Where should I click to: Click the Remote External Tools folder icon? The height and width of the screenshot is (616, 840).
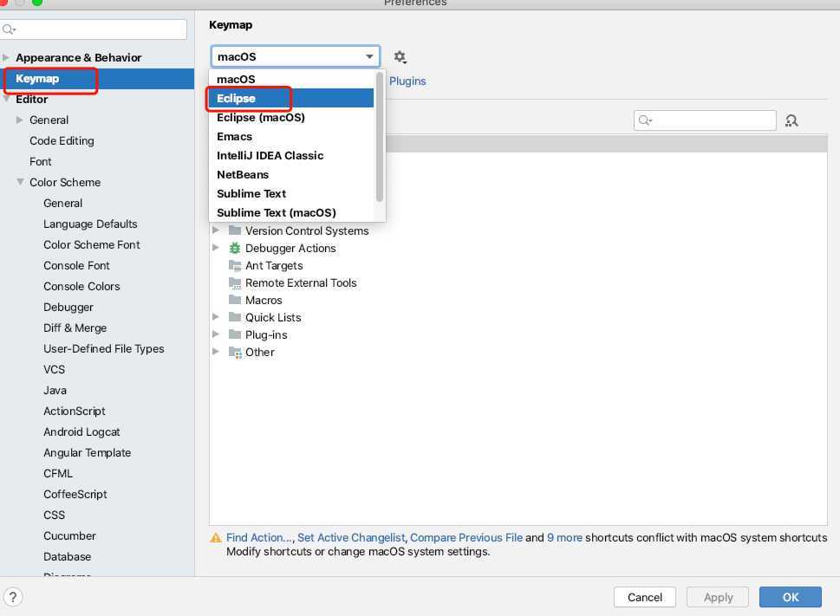(x=235, y=282)
